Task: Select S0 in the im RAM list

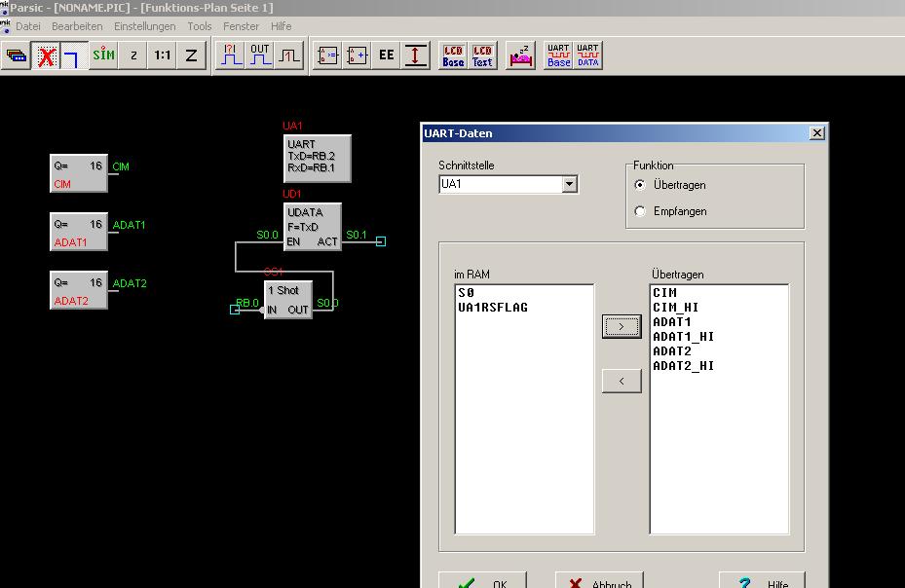Action: 467,293
